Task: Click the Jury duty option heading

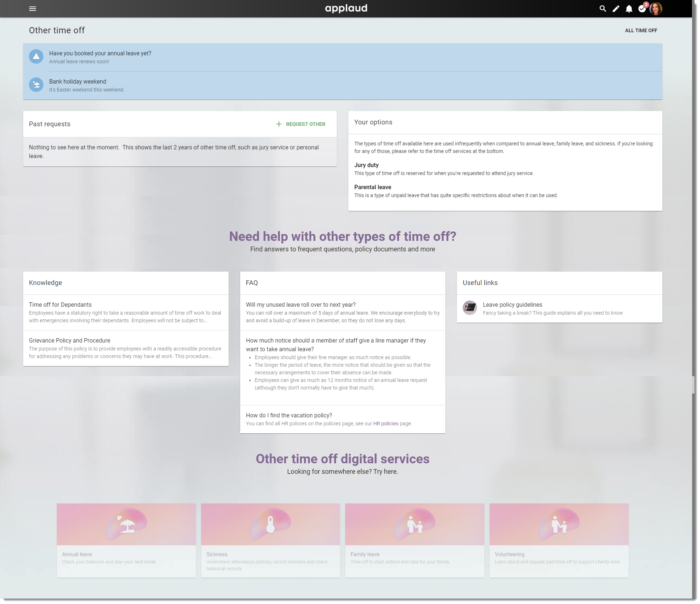Action: [366, 165]
